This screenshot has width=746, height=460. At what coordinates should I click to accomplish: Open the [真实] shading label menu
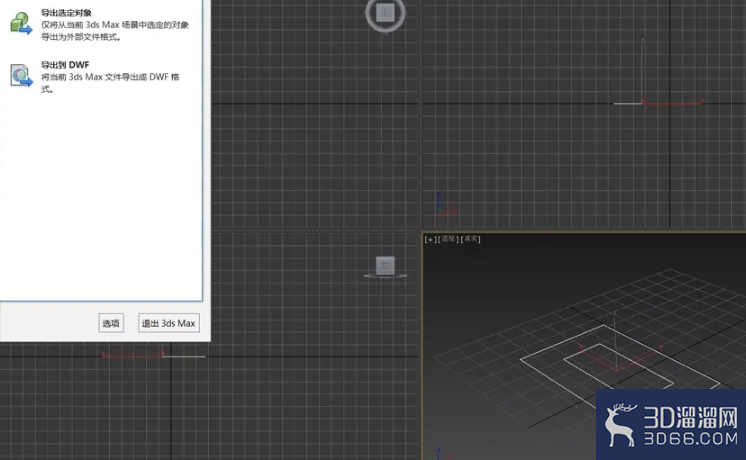[471, 239]
